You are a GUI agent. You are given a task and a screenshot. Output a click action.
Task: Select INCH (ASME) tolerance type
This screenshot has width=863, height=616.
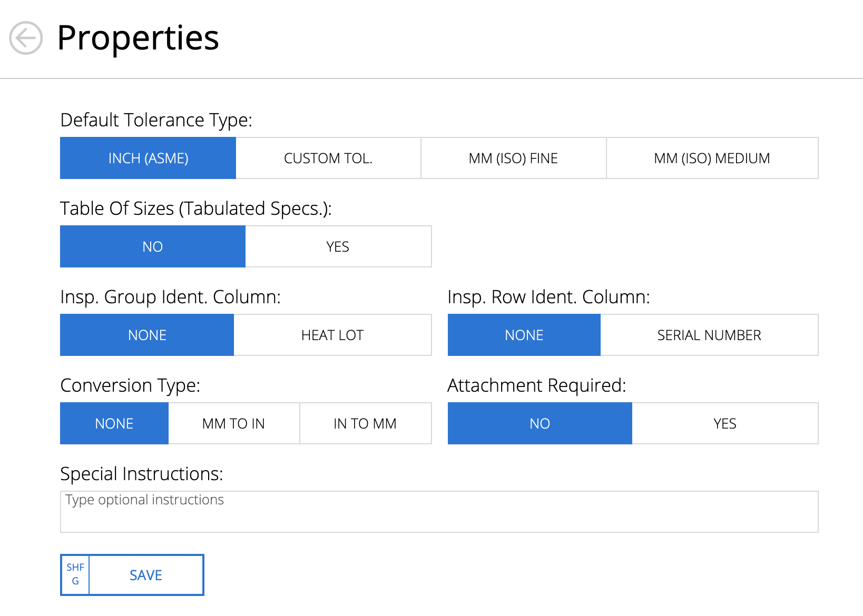148,158
